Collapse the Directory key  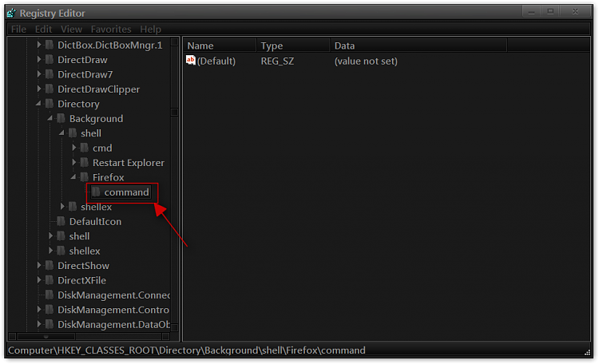38,104
